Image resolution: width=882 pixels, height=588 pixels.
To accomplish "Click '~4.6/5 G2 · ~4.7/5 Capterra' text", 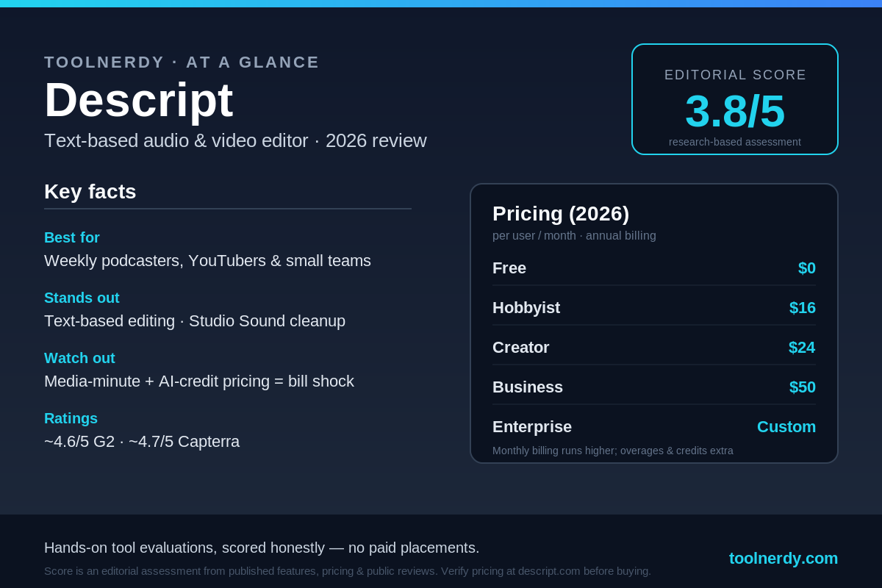I will 142,442.
